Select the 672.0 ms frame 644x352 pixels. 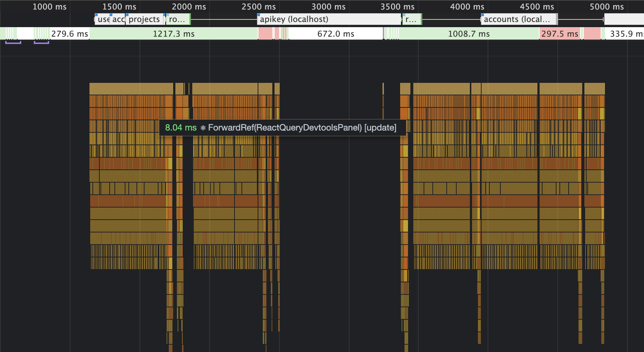pos(336,34)
